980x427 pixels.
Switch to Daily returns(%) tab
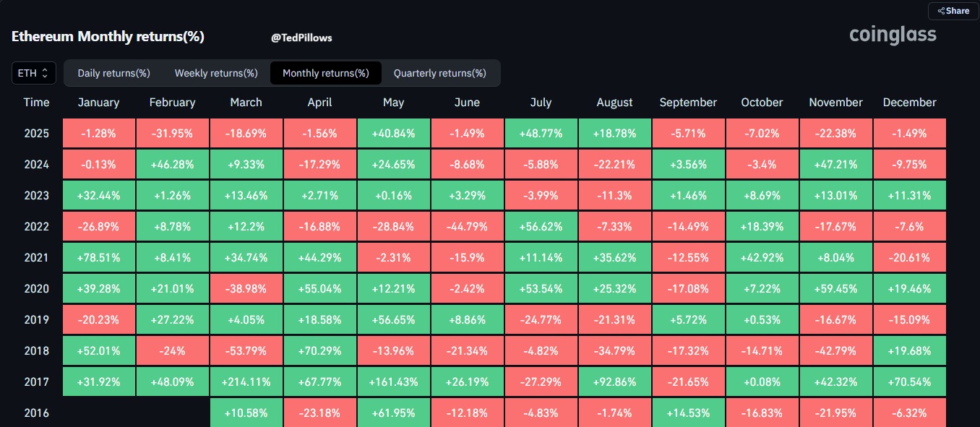(113, 73)
